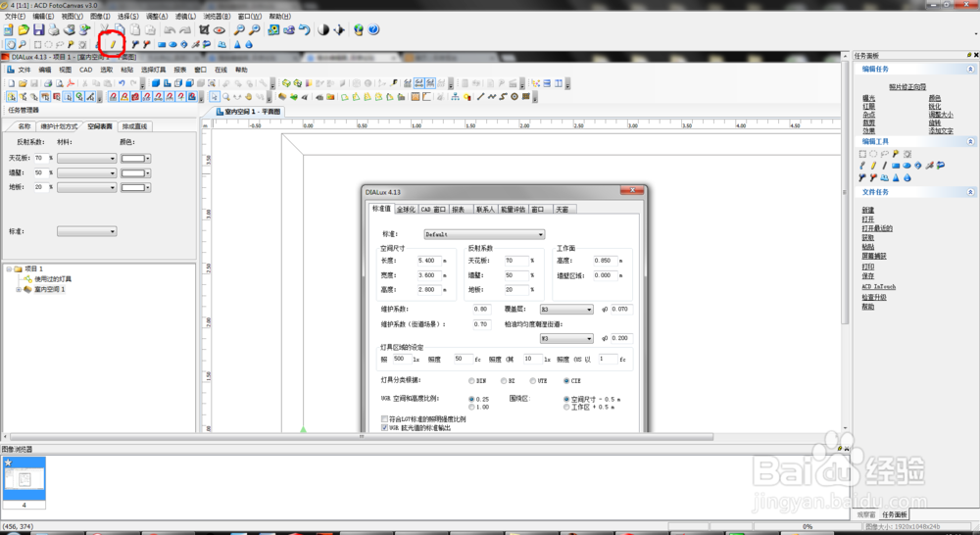Click the 照片修正向导 link

(x=907, y=87)
